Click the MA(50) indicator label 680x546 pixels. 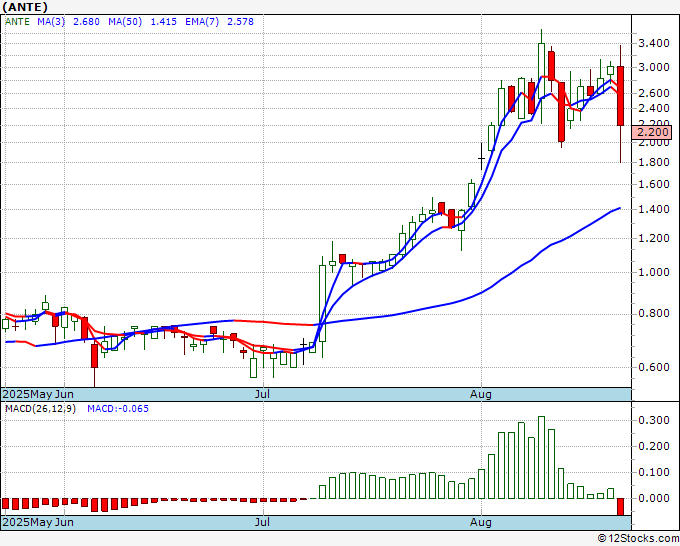click(125, 22)
